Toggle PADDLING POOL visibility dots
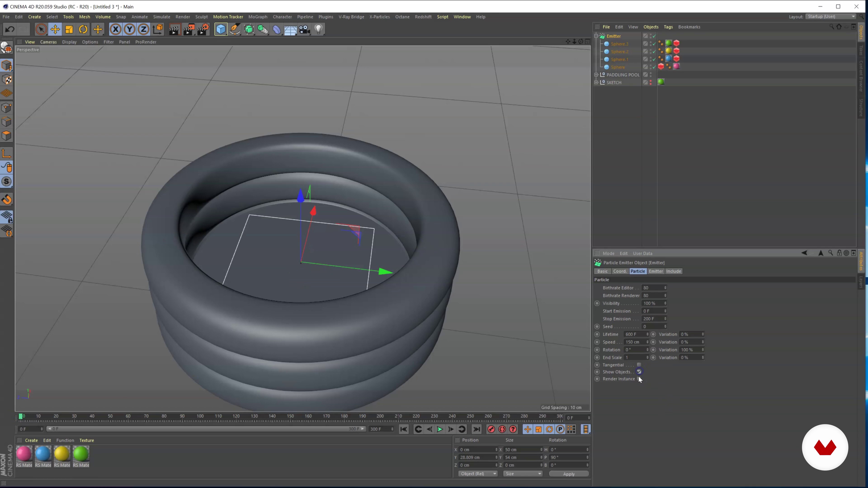Image resolution: width=868 pixels, height=488 pixels. pyautogui.click(x=651, y=75)
